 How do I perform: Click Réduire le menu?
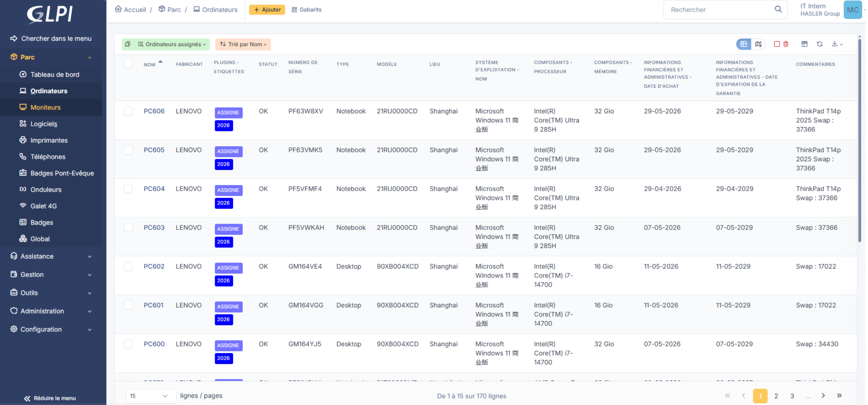pyautogui.click(x=50, y=398)
